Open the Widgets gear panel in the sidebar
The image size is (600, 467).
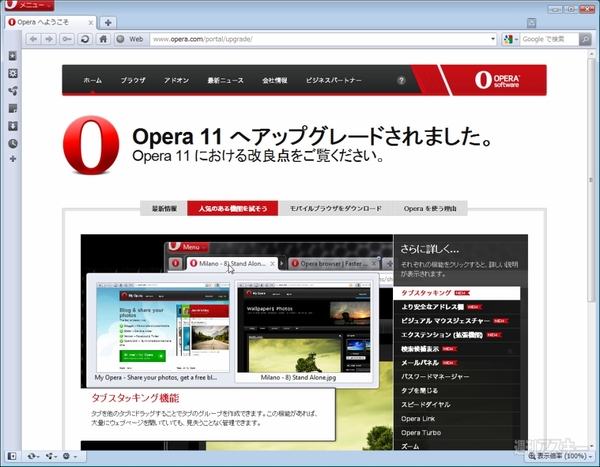(13, 73)
